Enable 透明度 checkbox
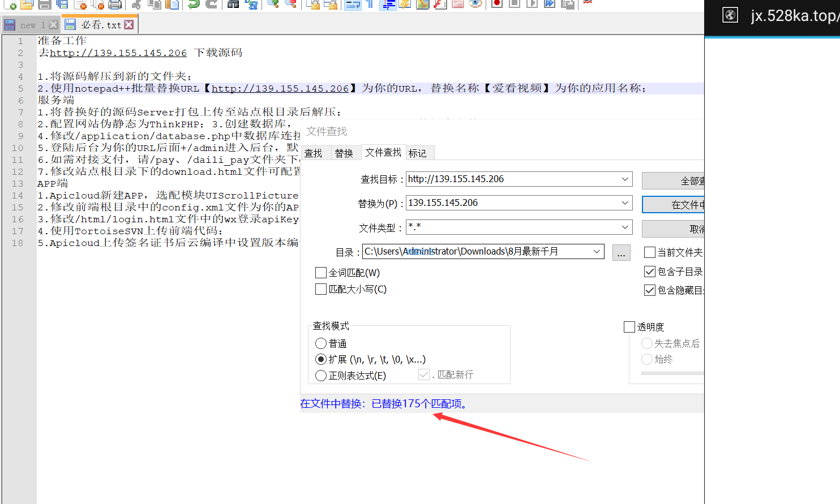 pos(629,327)
